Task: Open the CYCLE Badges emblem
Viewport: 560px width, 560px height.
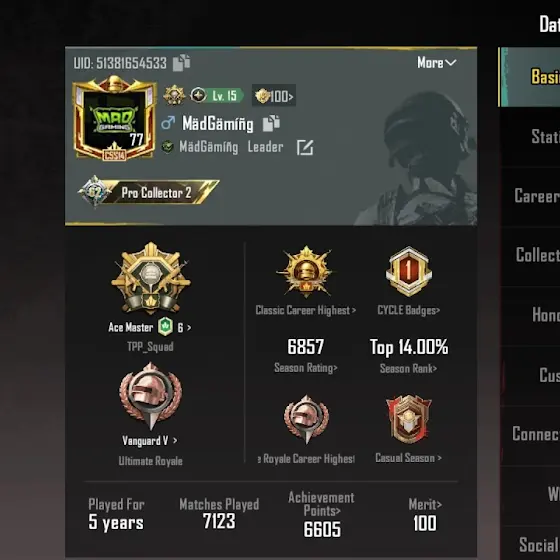Action: [409, 272]
